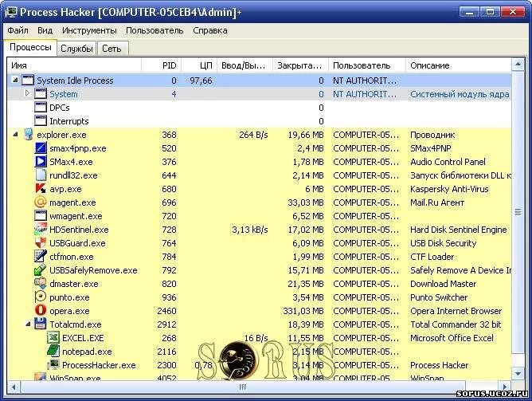532x401 pixels.
Task: Click the Системный модуль ядра description
Action: point(460,94)
